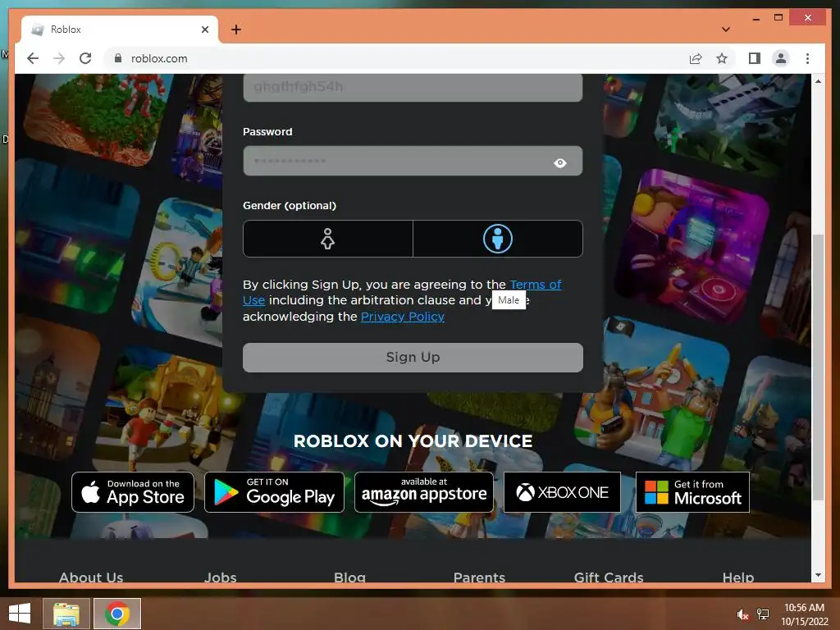The height and width of the screenshot is (630, 840).
Task: Focus the username input field
Action: [x=413, y=87]
